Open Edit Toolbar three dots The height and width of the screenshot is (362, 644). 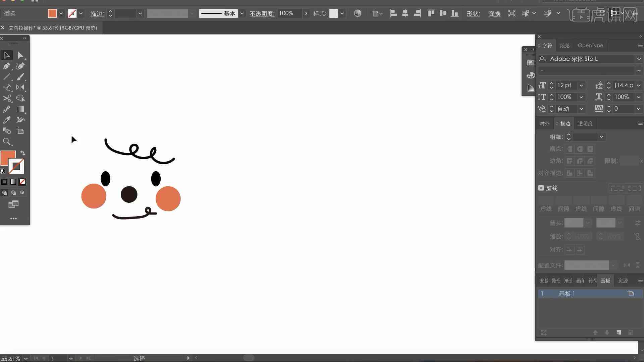[x=13, y=219]
